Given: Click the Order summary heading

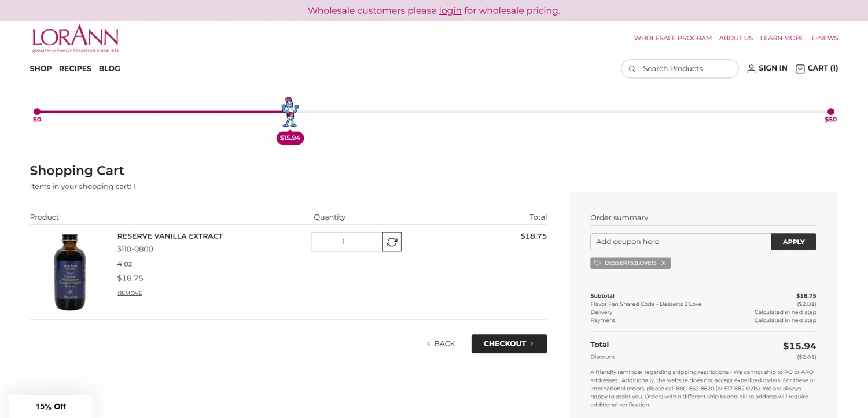Looking at the screenshot, I should tap(619, 218).
